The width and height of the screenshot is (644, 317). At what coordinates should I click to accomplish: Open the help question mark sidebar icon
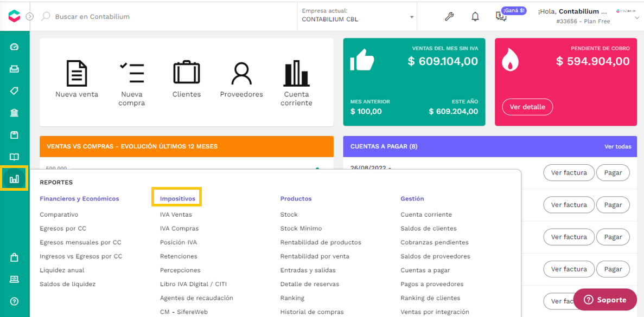click(x=14, y=301)
